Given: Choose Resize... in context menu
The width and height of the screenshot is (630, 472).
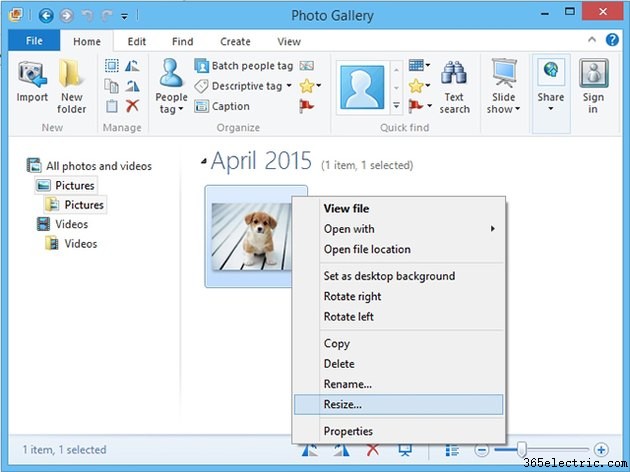Looking at the screenshot, I should 399,405.
